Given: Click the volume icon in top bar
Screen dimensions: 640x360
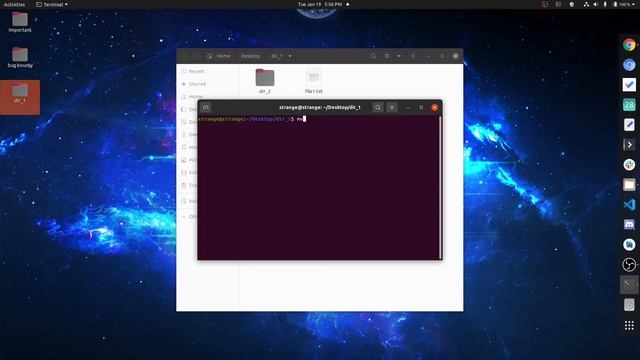Looking at the screenshot, I should coord(595,4).
